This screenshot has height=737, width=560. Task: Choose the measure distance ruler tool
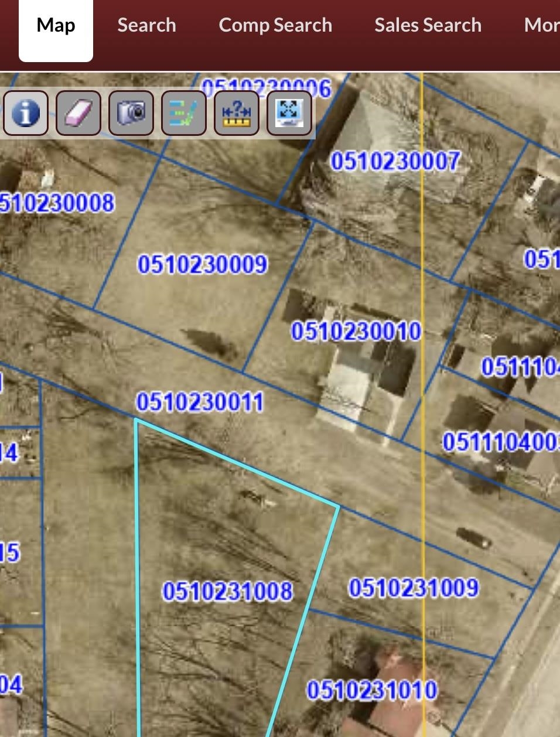pyautogui.click(x=236, y=112)
